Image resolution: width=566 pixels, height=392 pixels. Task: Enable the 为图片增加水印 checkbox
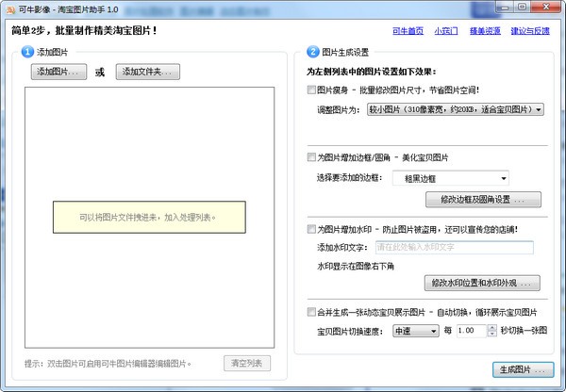[x=311, y=229]
